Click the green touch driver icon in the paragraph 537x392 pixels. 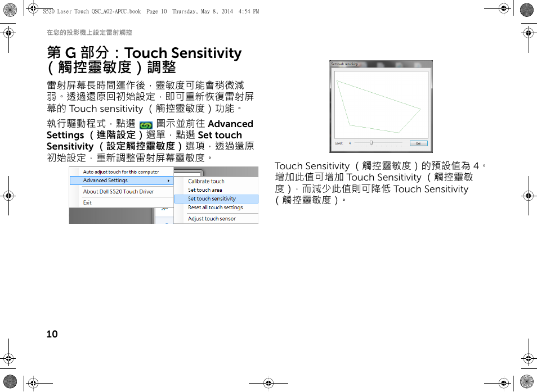pyautogui.click(x=146, y=125)
